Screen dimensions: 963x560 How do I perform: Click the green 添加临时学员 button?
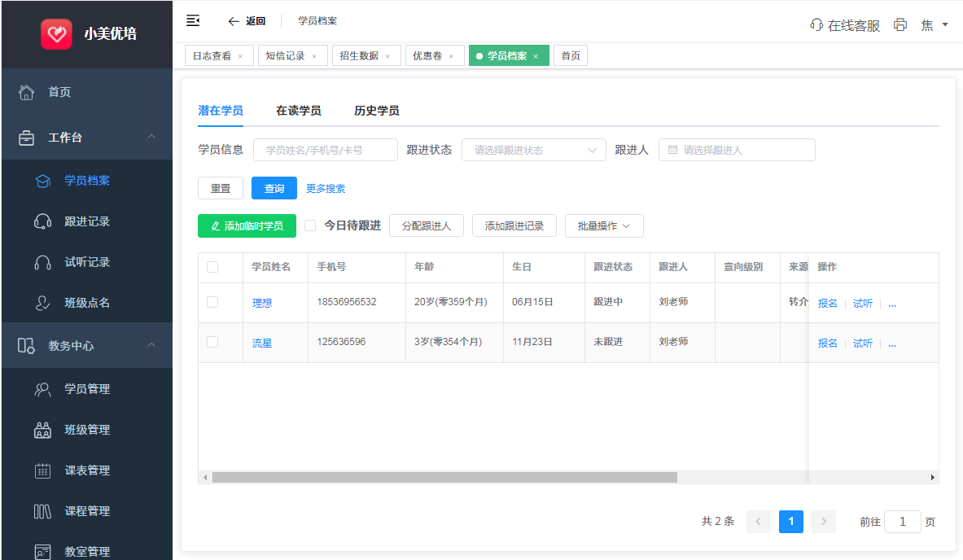click(x=247, y=226)
